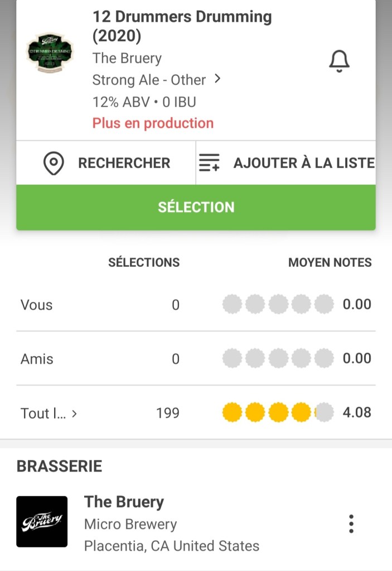Viewport: 392px width, 571px height.
Task: Open The Bruery name in Brasserie section
Action: tap(124, 502)
